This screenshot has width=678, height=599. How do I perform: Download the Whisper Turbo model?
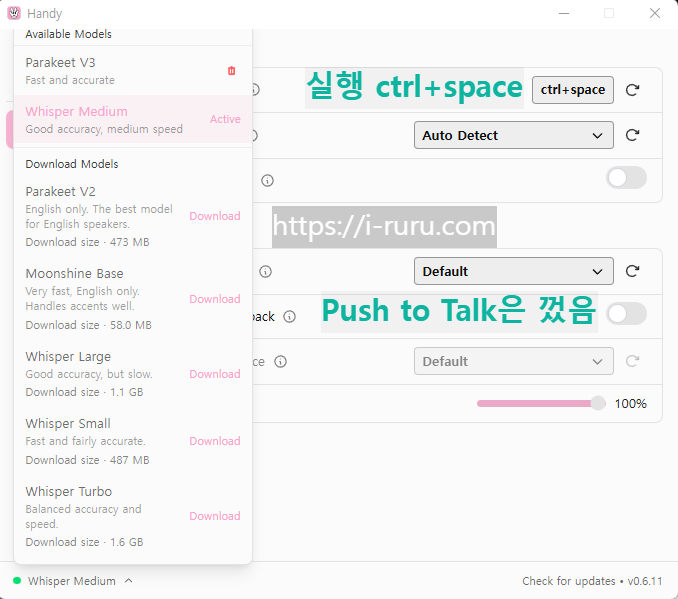pyautogui.click(x=215, y=516)
